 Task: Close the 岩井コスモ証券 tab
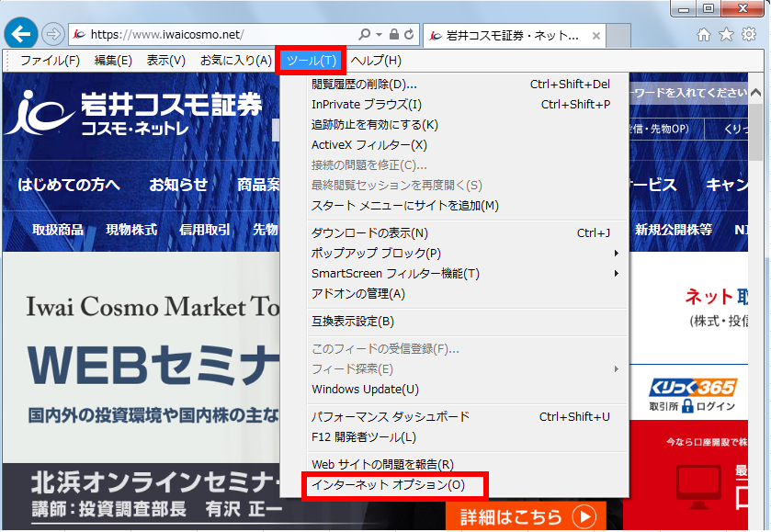(596, 36)
